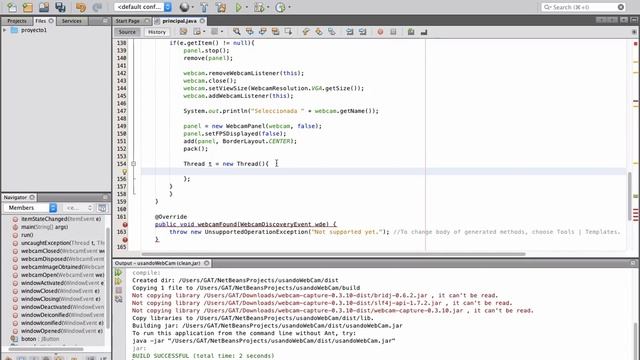Click the globe browser icon
The image size is (640, 360).
coord(184,7)
